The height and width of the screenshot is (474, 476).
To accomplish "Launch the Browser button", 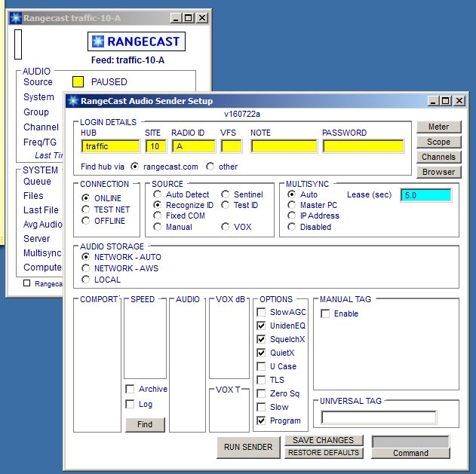I will (438, 172).
